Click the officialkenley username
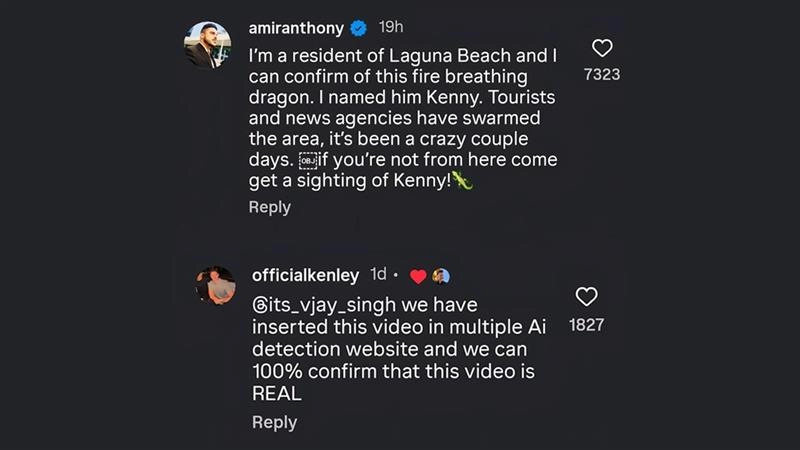The height and width of the screenshot is (450, 800). [304, 275]
